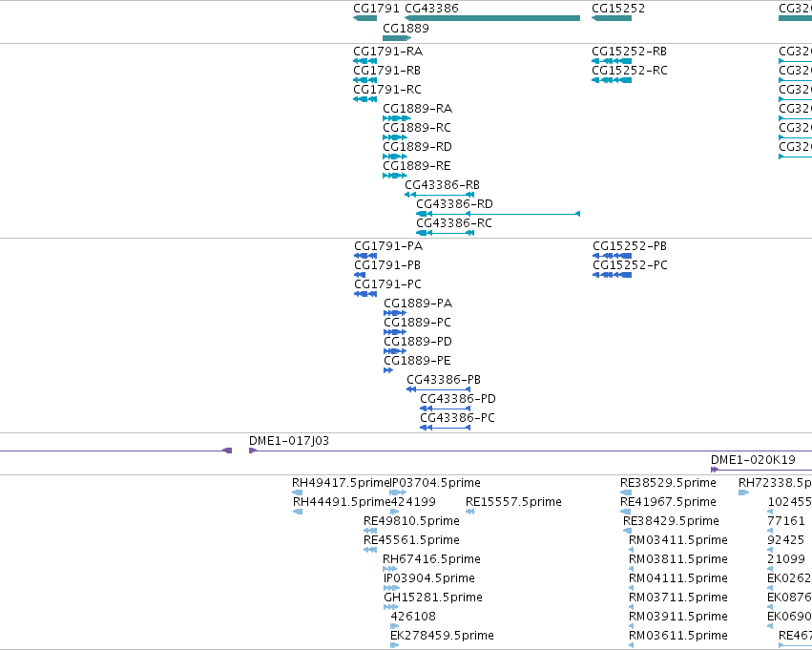Click EST RM03911.5prime
812x650 pixels.
tap(677, 617)
